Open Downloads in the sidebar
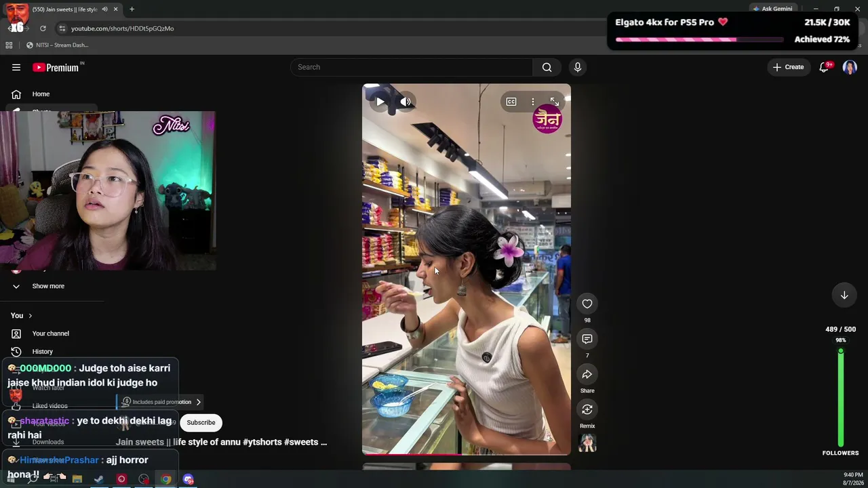 (x=52, y=442)
